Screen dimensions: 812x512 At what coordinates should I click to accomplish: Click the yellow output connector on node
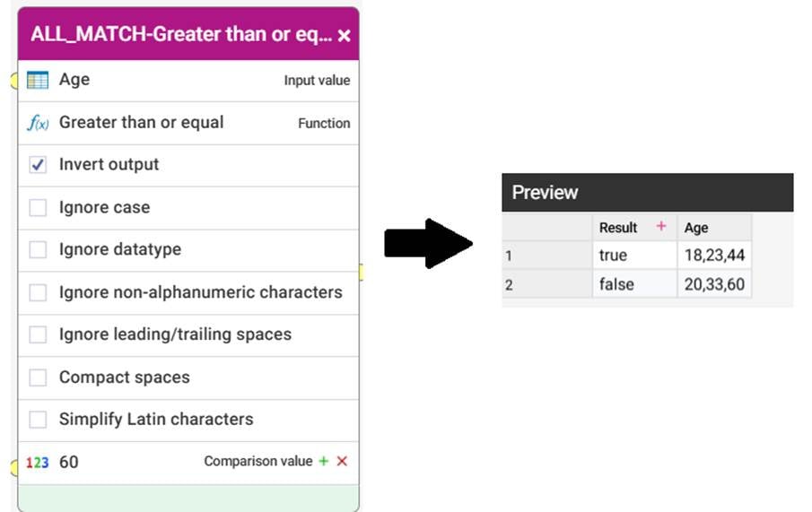pos(362,272)
